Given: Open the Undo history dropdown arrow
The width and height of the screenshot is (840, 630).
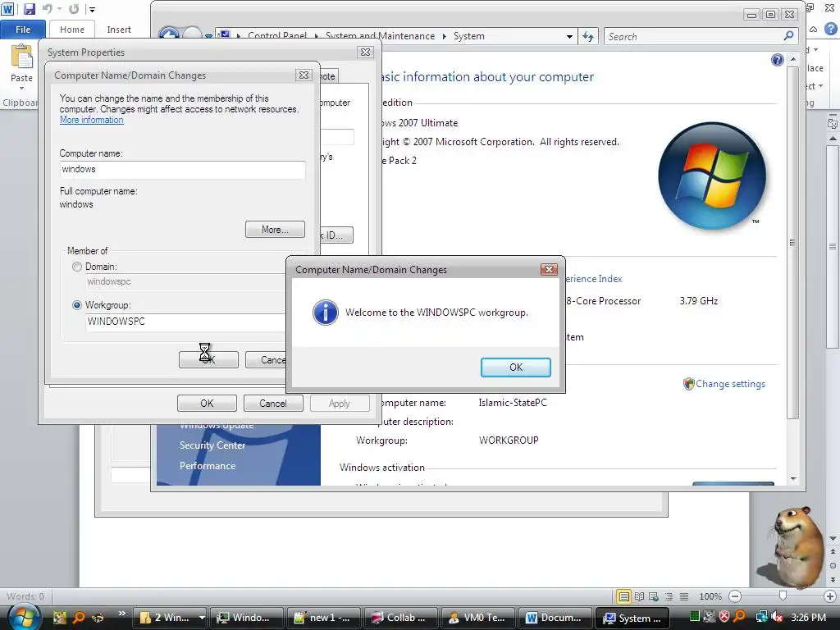Looking at the screenshot, I should (x=59, y=10).
